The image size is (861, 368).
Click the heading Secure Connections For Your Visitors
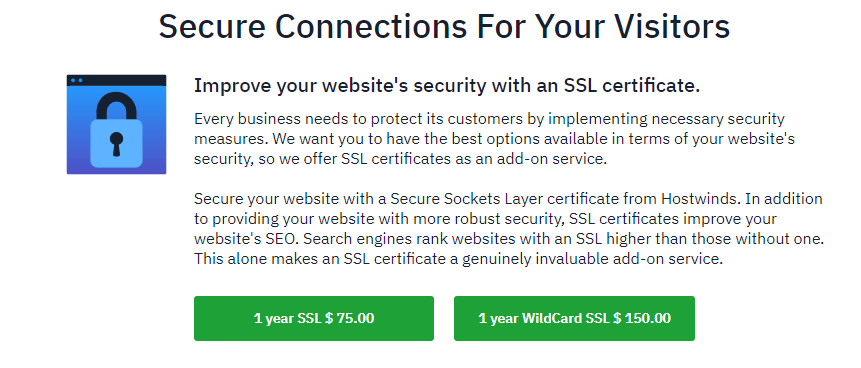(x=444, y=25)
